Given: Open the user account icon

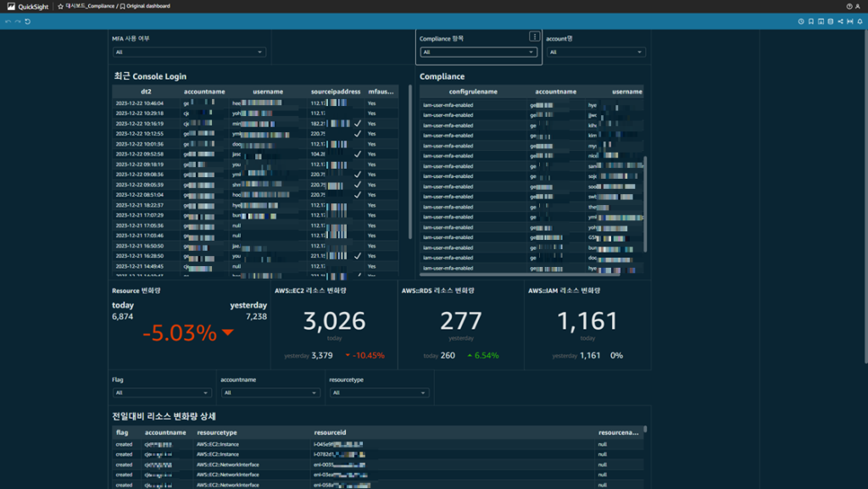Looking at the screenshot, I should (x=860, y=6).
